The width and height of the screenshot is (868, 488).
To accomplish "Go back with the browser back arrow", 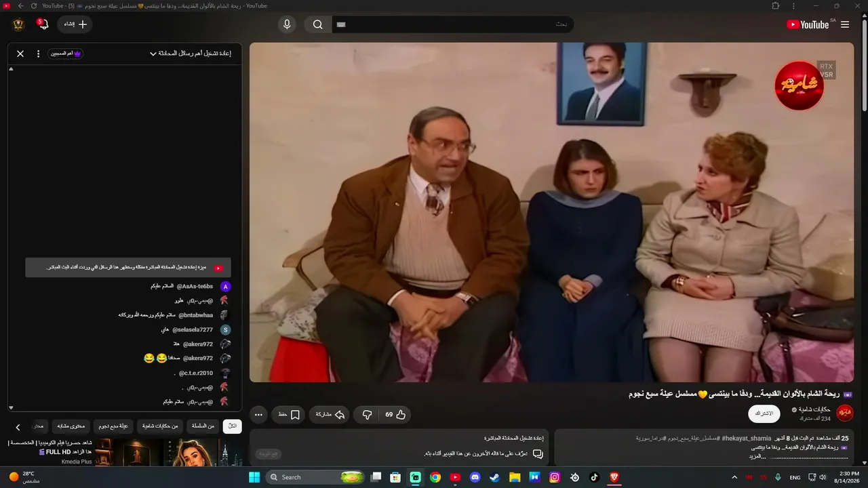I will (20, 5).
